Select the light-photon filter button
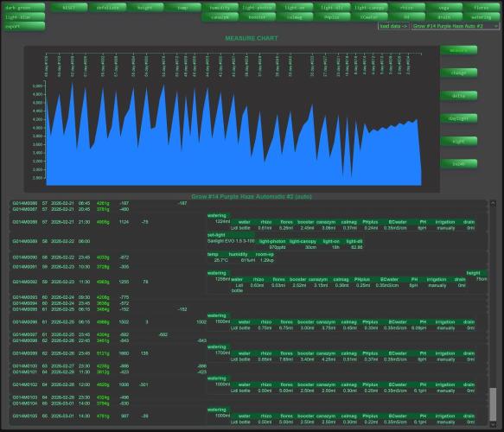This screenshot has width=504, height=432. click(x=257, y=8)
